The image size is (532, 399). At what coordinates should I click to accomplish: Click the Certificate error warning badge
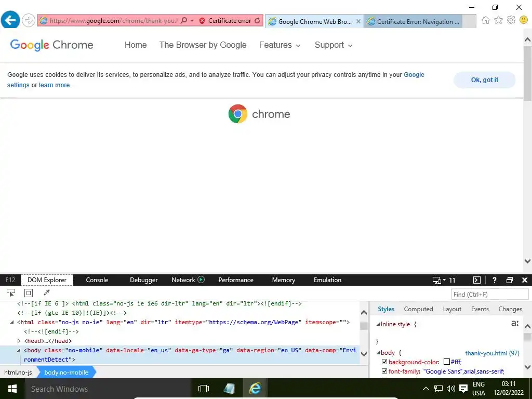click(225, 21)
